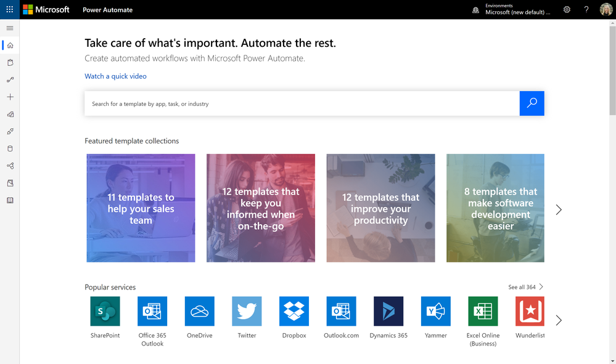
Task: Collapse the left navigation hamburger menu
Action: pyautogui.click(x=10, y=28)
